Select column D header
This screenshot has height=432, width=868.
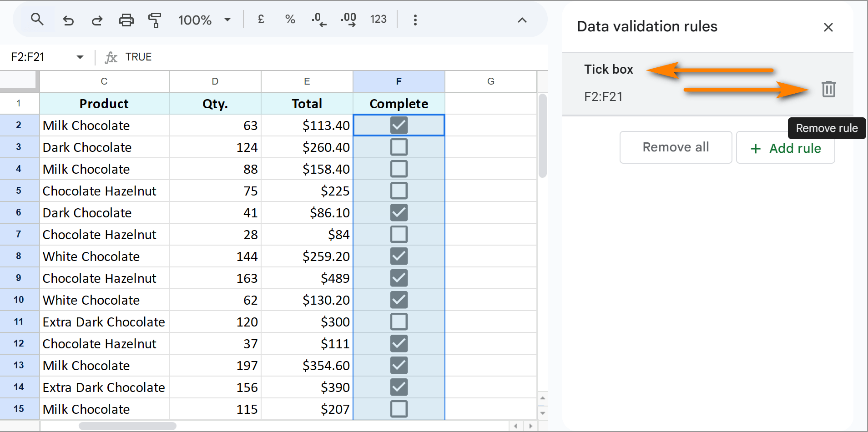[215, 81]
